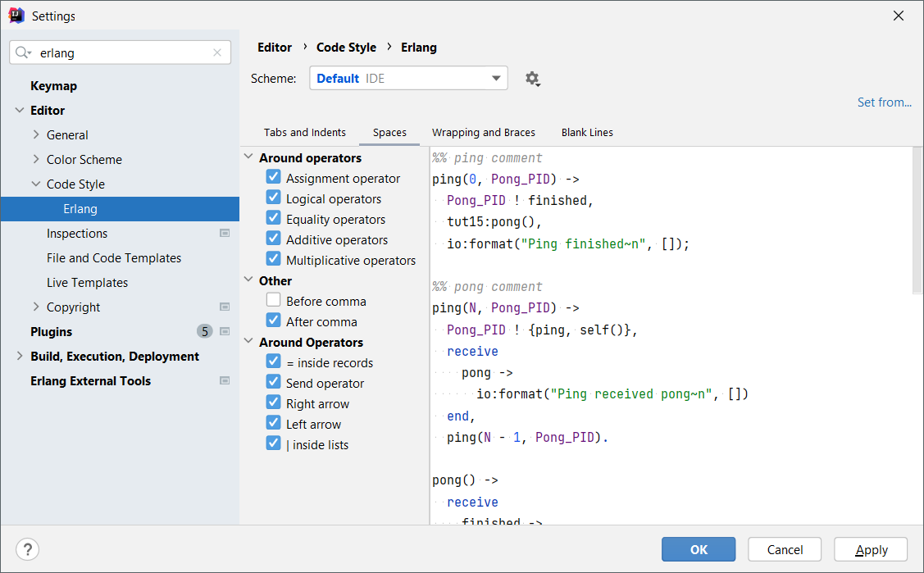This screenshot has width=924, height=573.
Task: Select the Spaces tab
Action: click(389, 133)
